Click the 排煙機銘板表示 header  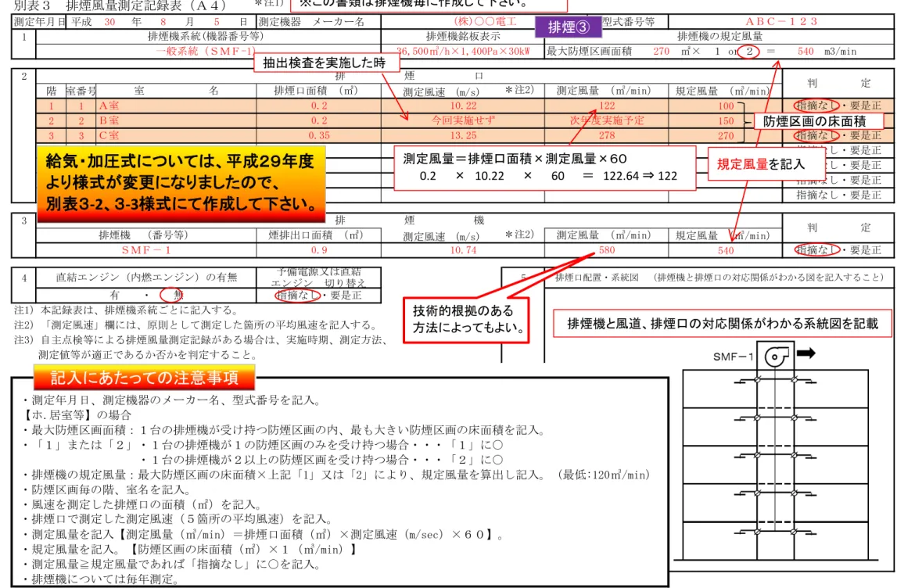pyautogui.click(x=463, y=37)
